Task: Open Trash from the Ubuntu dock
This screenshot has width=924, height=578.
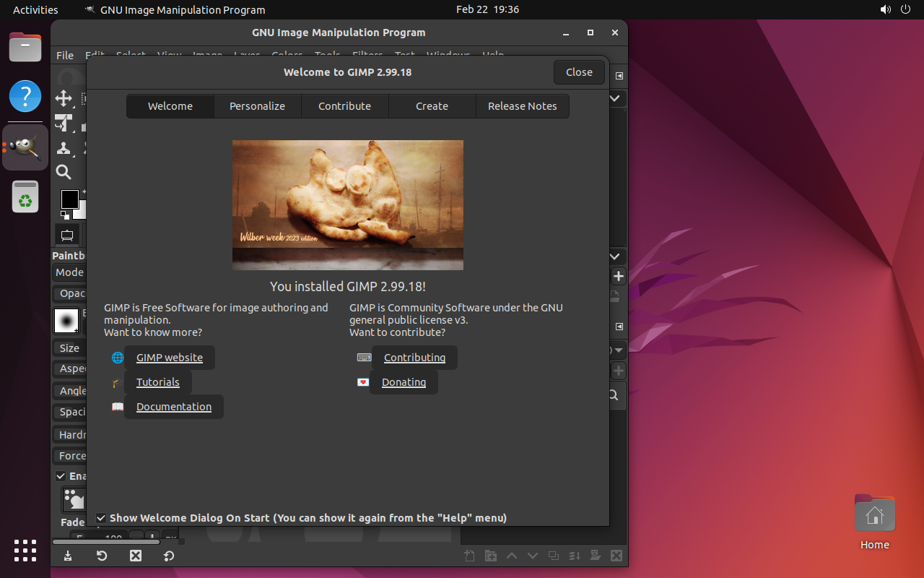Action: coord(25,196)
